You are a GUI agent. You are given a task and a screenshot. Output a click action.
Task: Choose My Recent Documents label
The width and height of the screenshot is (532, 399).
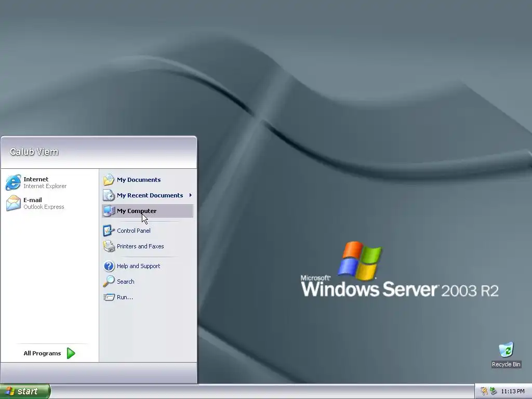(x=150, y=195)
